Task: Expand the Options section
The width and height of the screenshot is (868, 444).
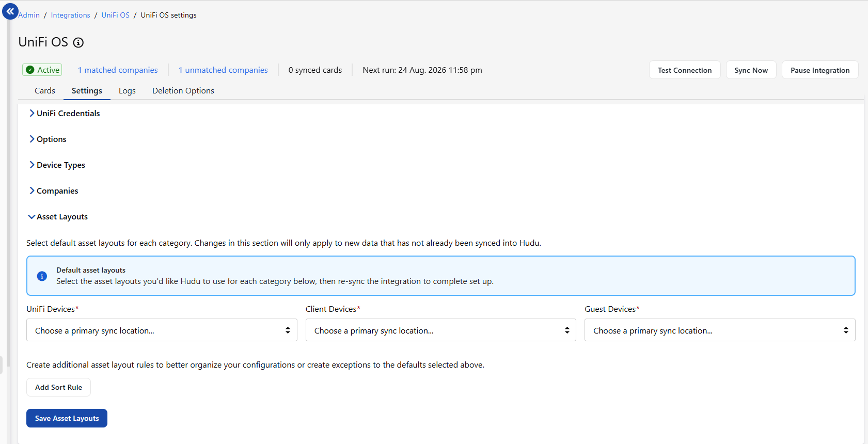Action: 48,139
